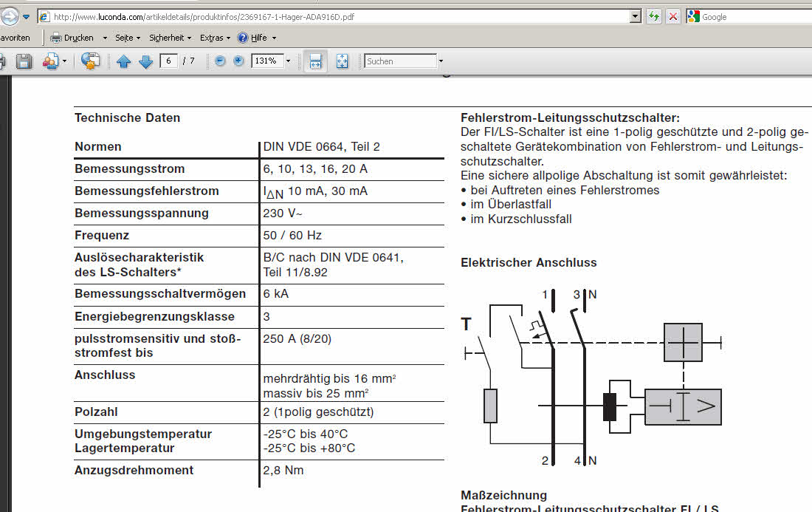The image size is (812, 512).
Task: Edit the current page number field showing 6
Action: pyautogui.click(x=170, y=61)
